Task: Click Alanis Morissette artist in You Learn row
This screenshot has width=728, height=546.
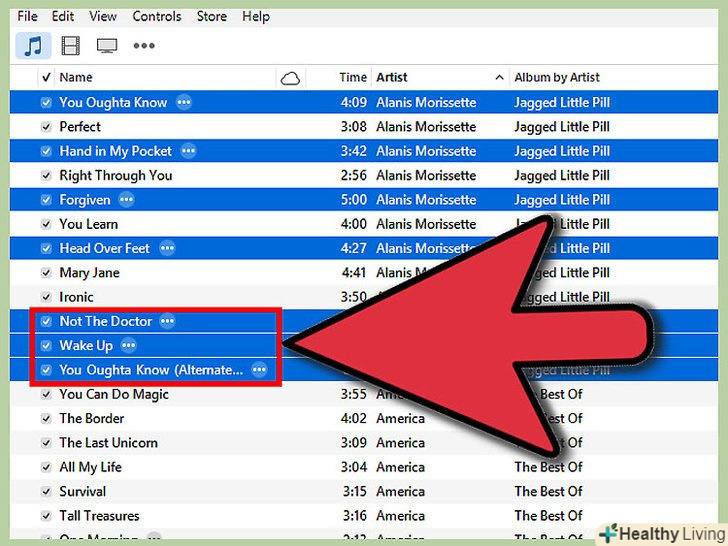Action: click(x=426, y=224)
